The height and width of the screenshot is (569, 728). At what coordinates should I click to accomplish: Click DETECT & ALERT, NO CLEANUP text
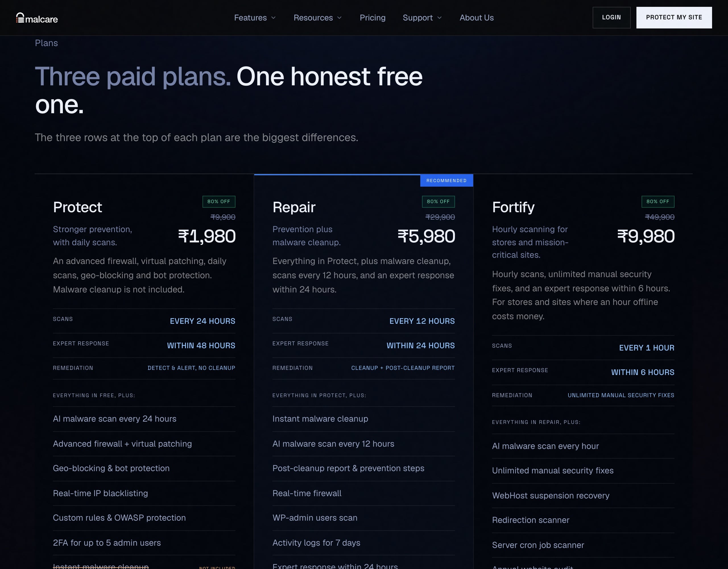tap(191, 368)
